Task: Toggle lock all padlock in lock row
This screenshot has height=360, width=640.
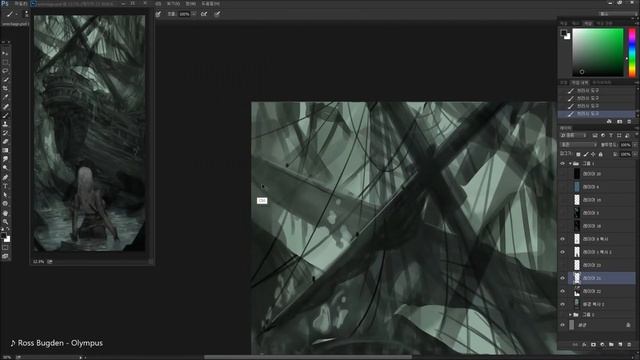Action: (600, 154)
